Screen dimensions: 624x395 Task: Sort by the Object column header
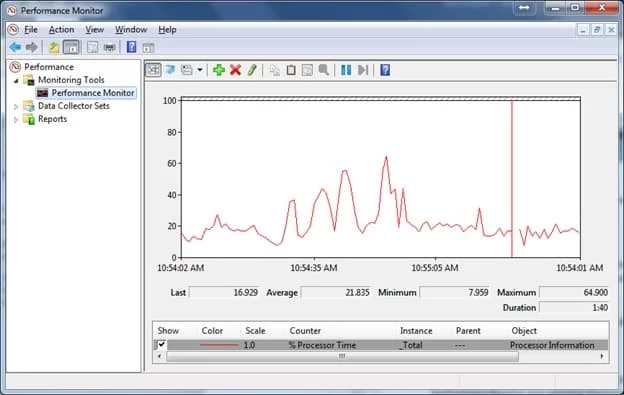(524, 331)
